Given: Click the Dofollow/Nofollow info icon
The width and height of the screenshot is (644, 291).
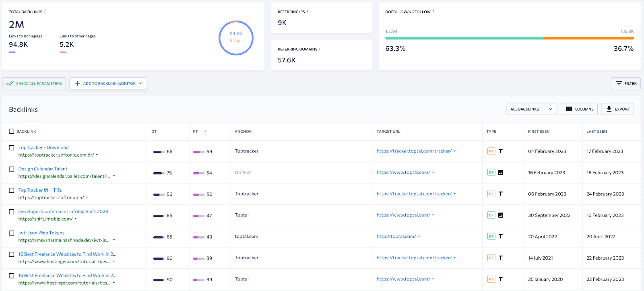Looking at the screenshot, I should click(433, 11).
